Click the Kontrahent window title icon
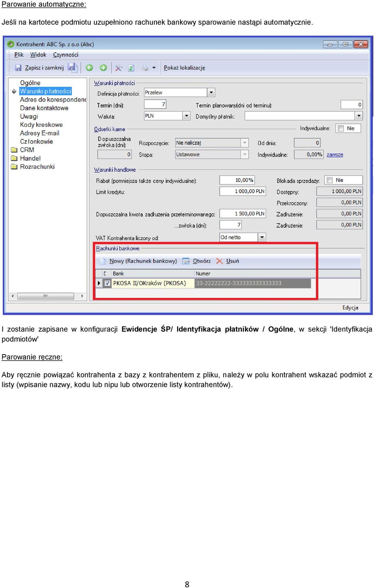The image size is (374, 588). coord(11,44)
